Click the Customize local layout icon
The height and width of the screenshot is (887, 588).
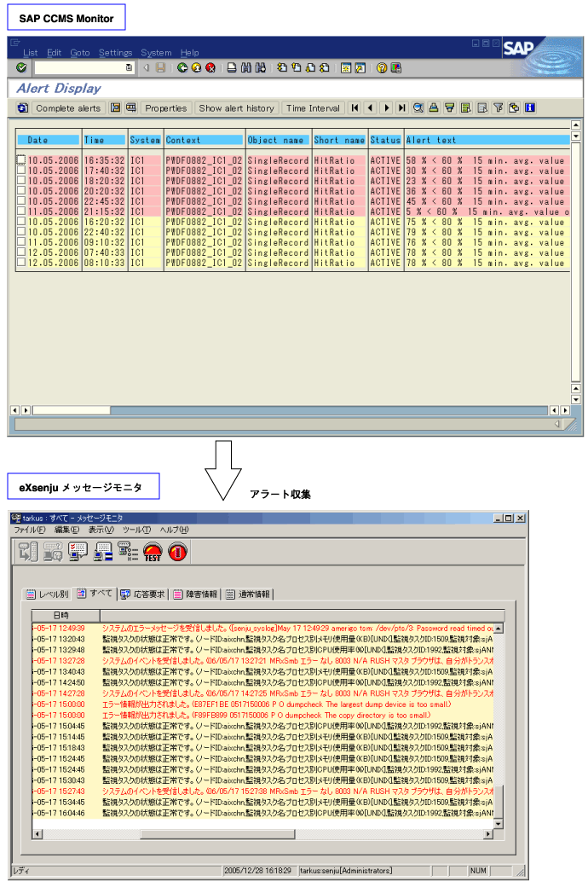pos(395,68)
